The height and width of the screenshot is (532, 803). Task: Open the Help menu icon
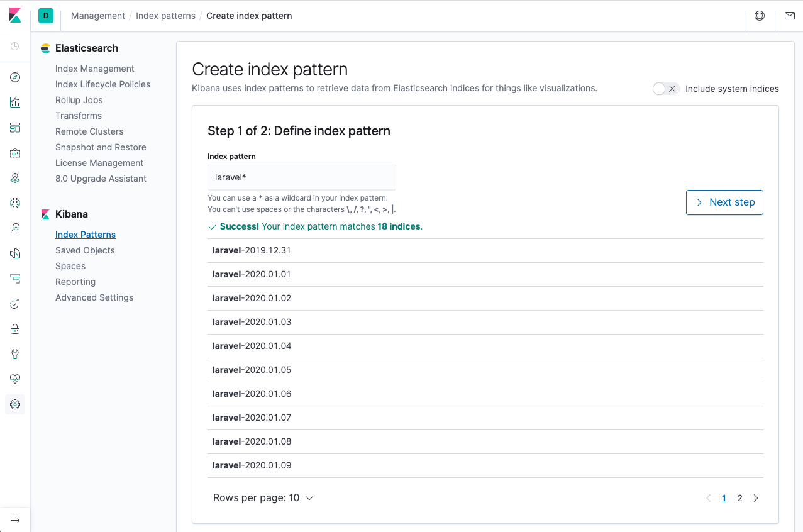pyautogui.click(x=760, y=16)
